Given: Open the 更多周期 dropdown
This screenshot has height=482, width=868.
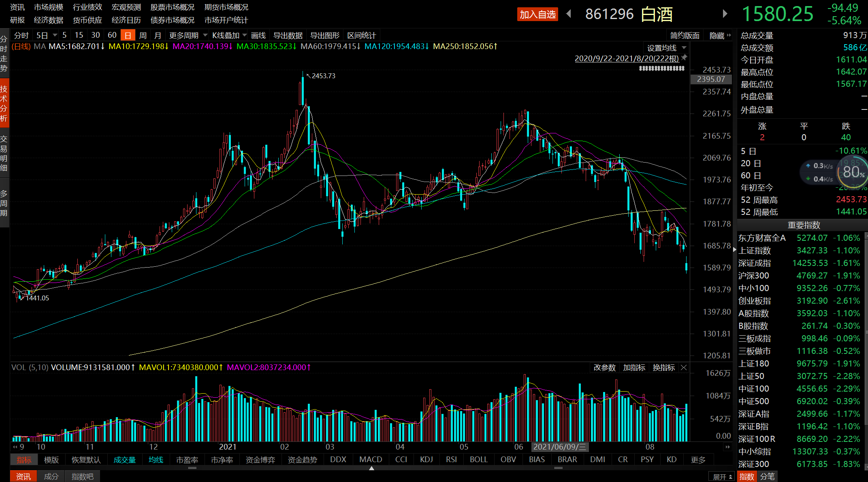Looking at the screenshot, I should pos(184,35).
